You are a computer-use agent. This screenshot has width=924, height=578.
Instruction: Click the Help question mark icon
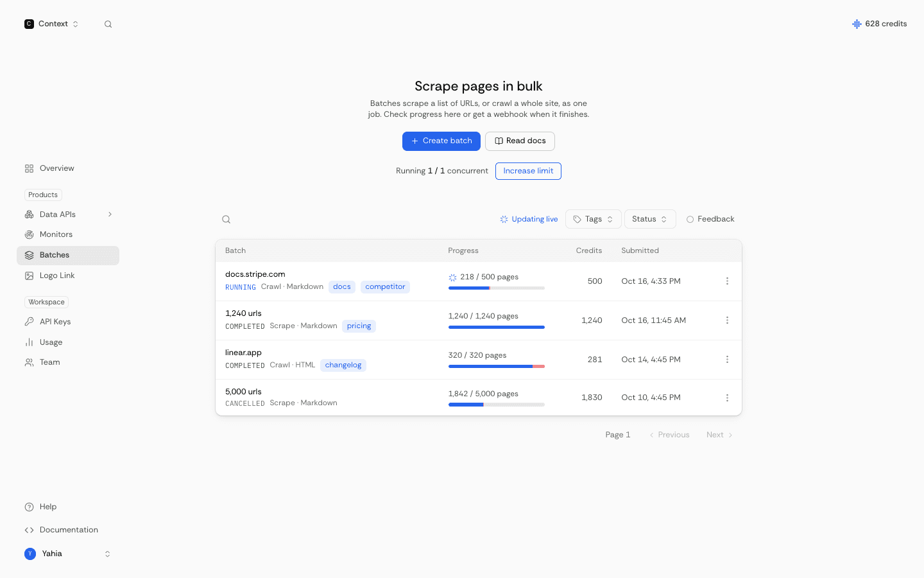pos(30,507)
